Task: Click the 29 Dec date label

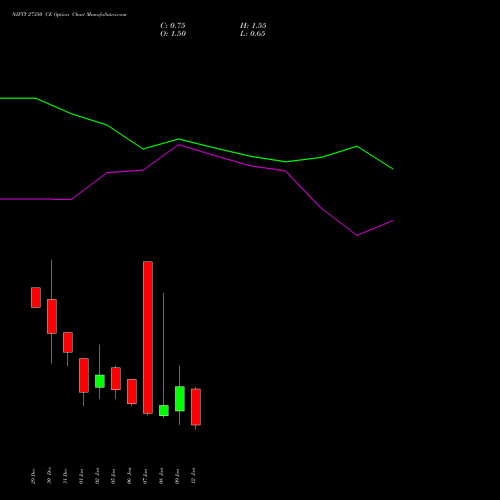Action: [x=33, y=476]
